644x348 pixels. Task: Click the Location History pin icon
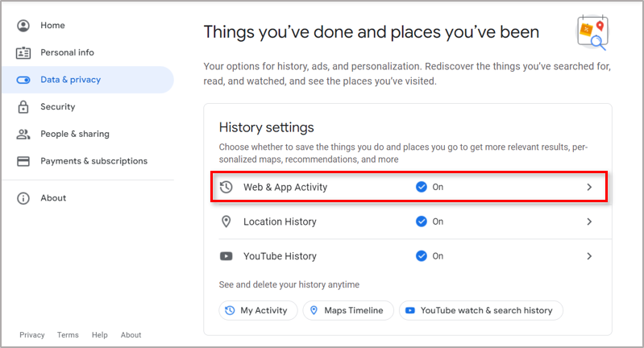226,222
